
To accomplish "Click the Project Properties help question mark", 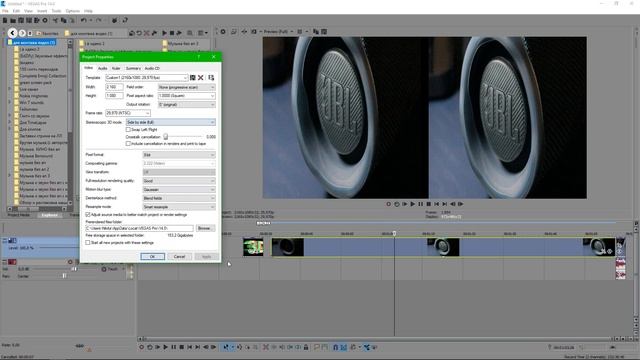I will (199, 57).
